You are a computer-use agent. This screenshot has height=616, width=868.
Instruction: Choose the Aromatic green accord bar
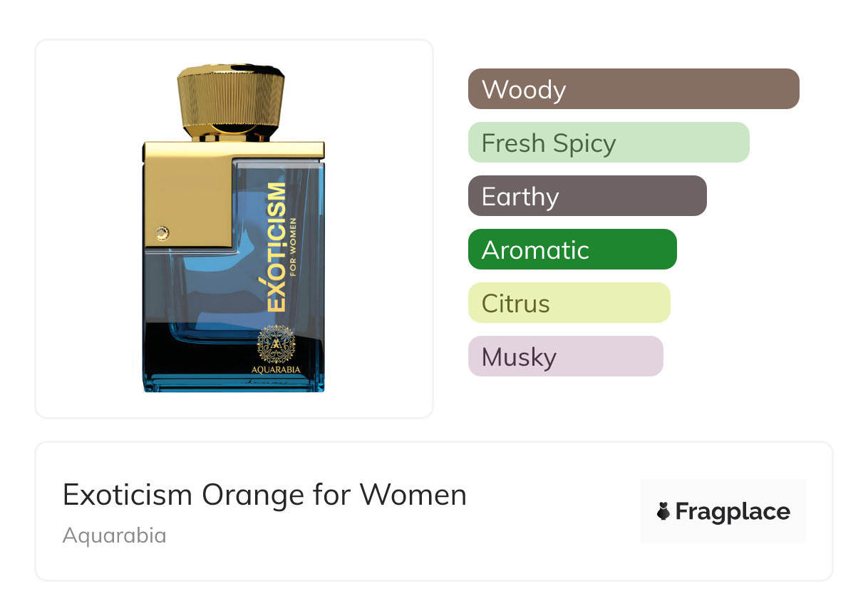click(x=572, y=250)
